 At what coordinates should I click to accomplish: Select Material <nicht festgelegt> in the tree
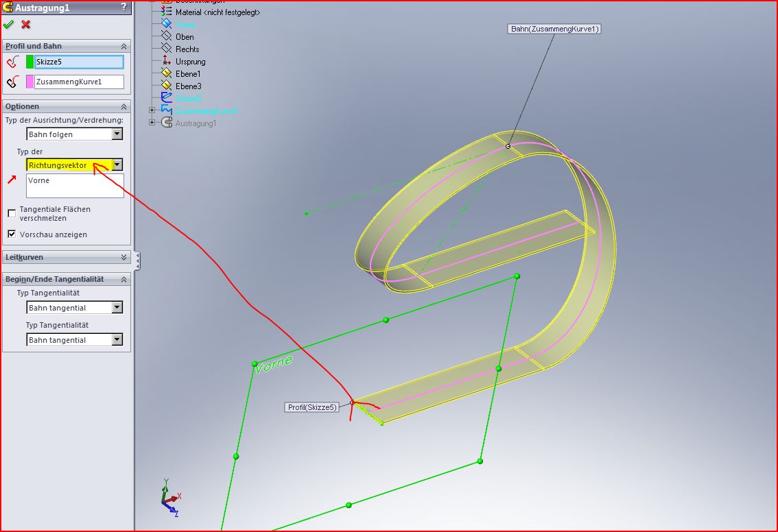click(217, 12)
